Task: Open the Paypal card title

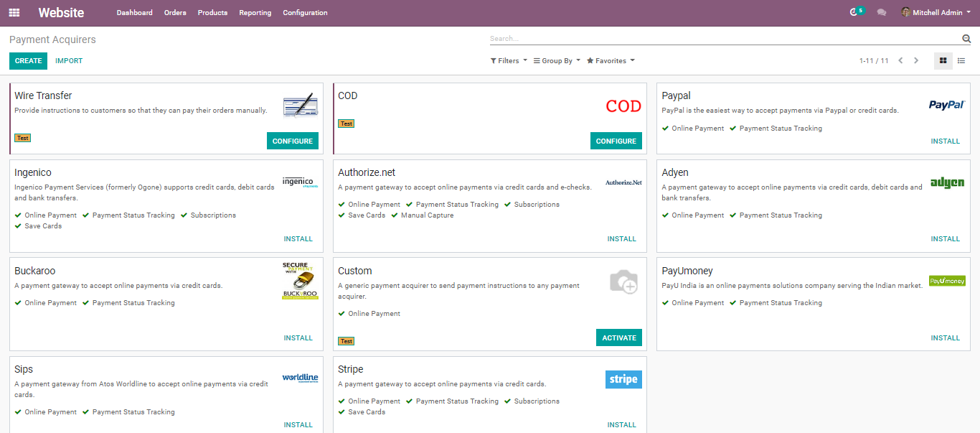Action: [x=676, y=96]
